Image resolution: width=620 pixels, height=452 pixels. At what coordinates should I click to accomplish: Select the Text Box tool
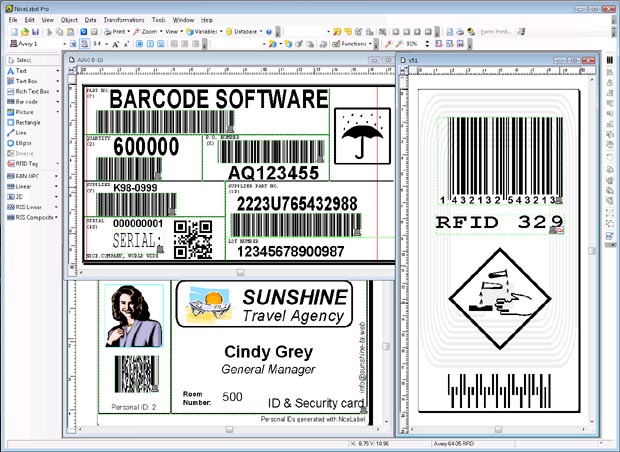27,81
